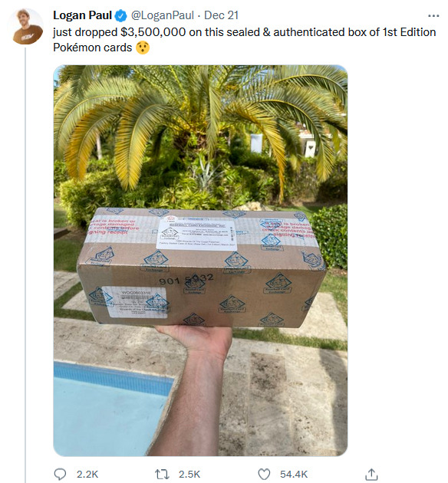
Task: Open Logan Paul's profile avatar
Action: click(x=25, y=27)
